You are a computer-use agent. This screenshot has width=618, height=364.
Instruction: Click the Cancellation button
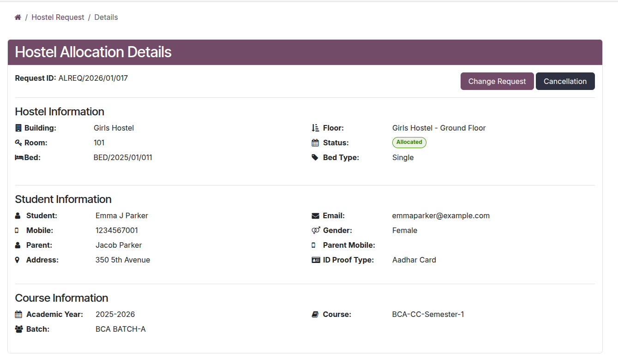click(x=565, y=81)
